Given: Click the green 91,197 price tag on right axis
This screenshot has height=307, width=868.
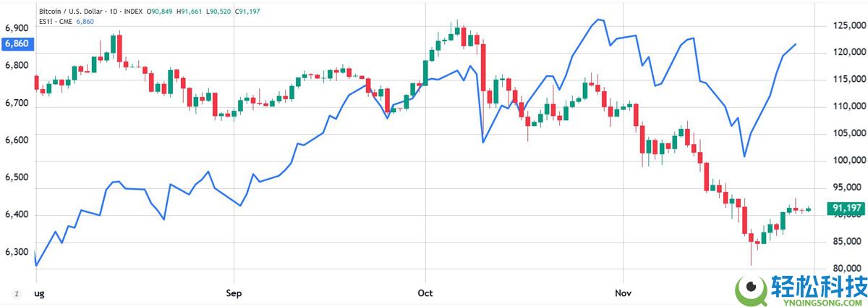Looking at the screenshot, I should point(846,209).
